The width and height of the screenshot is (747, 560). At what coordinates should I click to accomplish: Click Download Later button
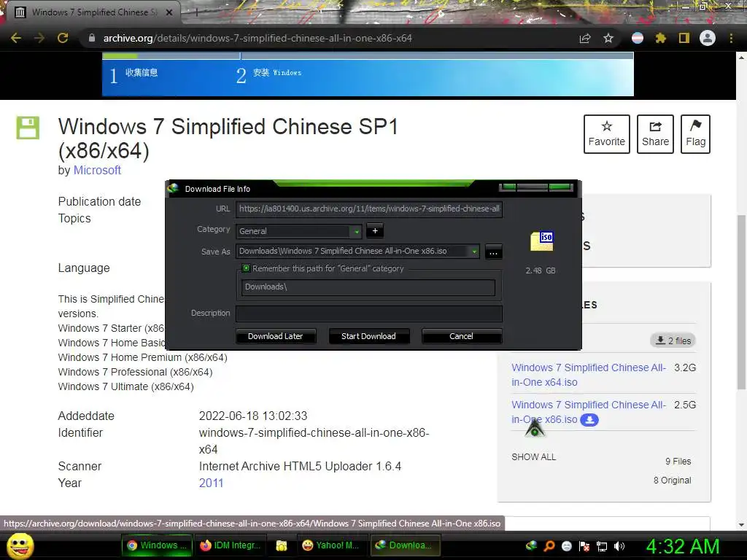[x=275, y=336]
